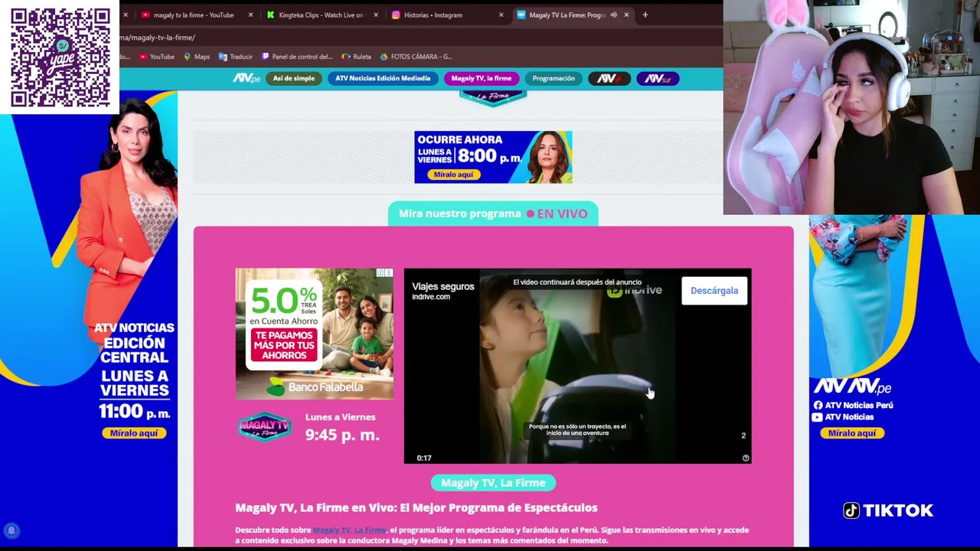Open the Banco Falabella advertisement

click(314, 334)
